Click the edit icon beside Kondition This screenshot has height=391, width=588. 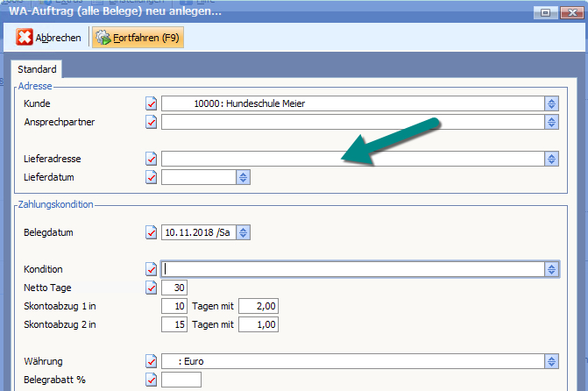pyautogui.click(x=151, y=269)
